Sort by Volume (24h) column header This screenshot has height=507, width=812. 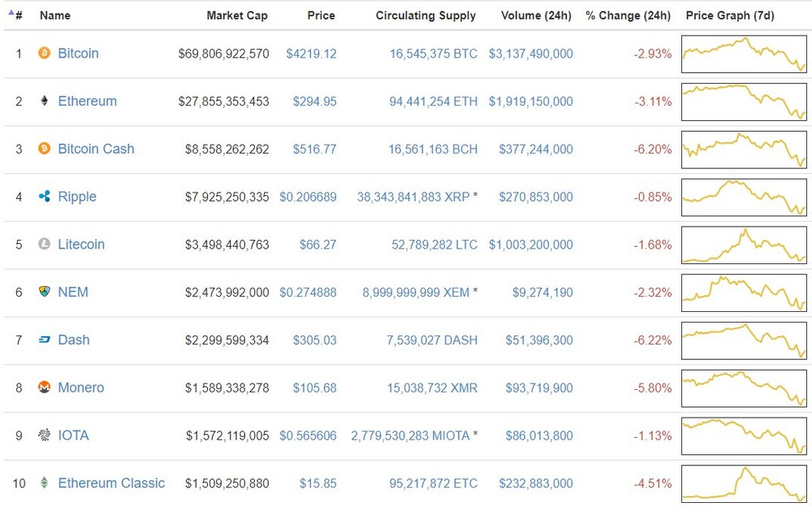[537, 15]
